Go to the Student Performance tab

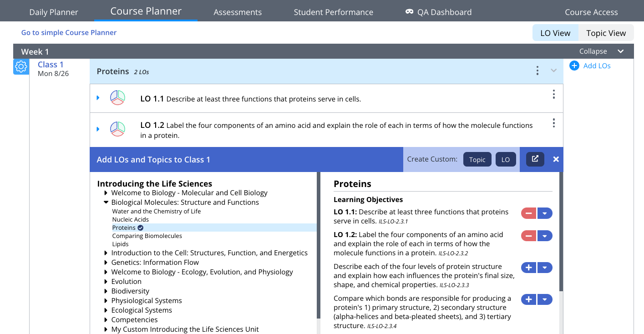pyautogui.click(x=334, y=12)
